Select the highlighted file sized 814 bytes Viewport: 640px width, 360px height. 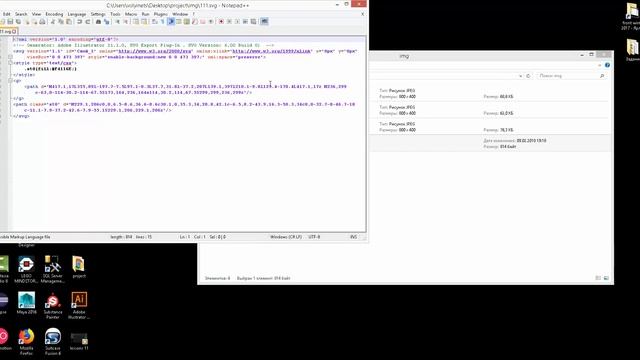(491, 143)
